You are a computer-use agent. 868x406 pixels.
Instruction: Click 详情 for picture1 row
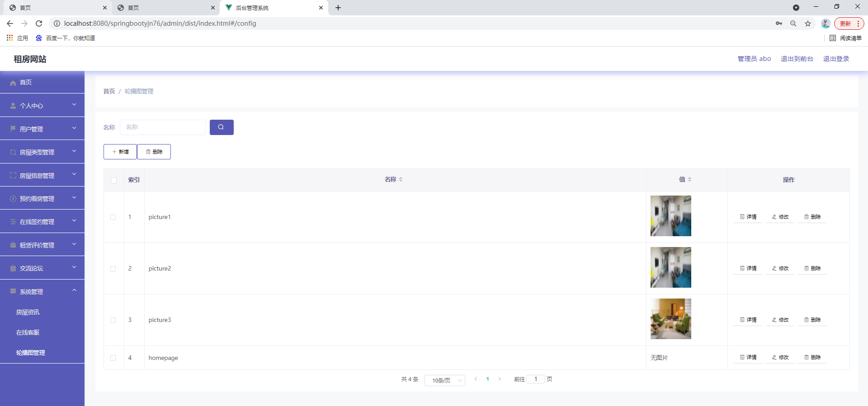coord(748,217)
